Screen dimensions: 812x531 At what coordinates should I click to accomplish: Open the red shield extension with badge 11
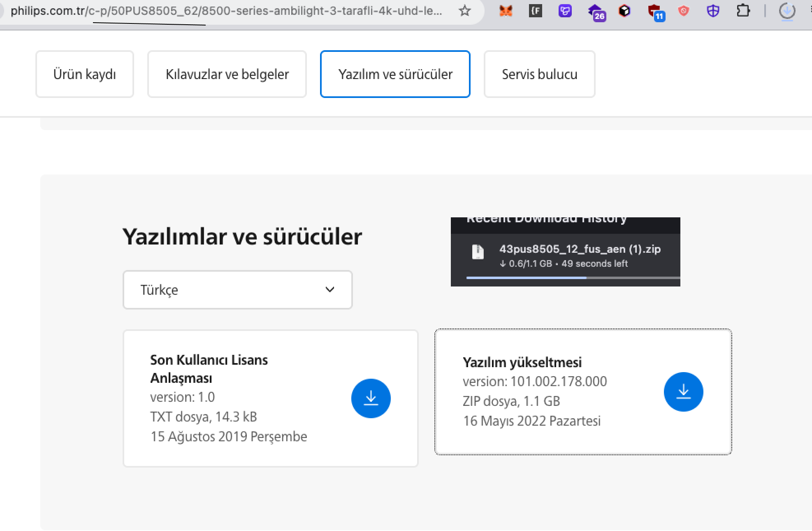pos(656,12)
